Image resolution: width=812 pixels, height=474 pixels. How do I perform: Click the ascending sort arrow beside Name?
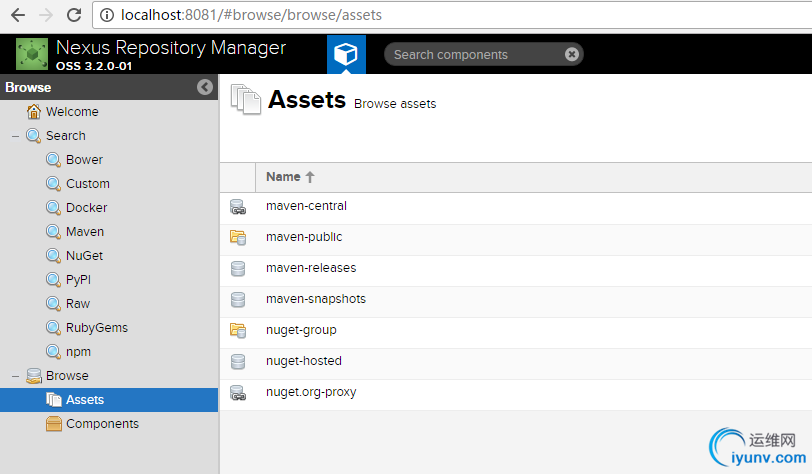(310, 177)
